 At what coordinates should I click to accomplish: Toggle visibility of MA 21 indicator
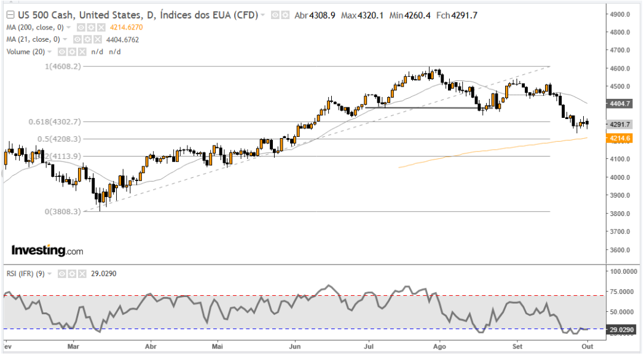pyautogui.click(x=78, y=40)
